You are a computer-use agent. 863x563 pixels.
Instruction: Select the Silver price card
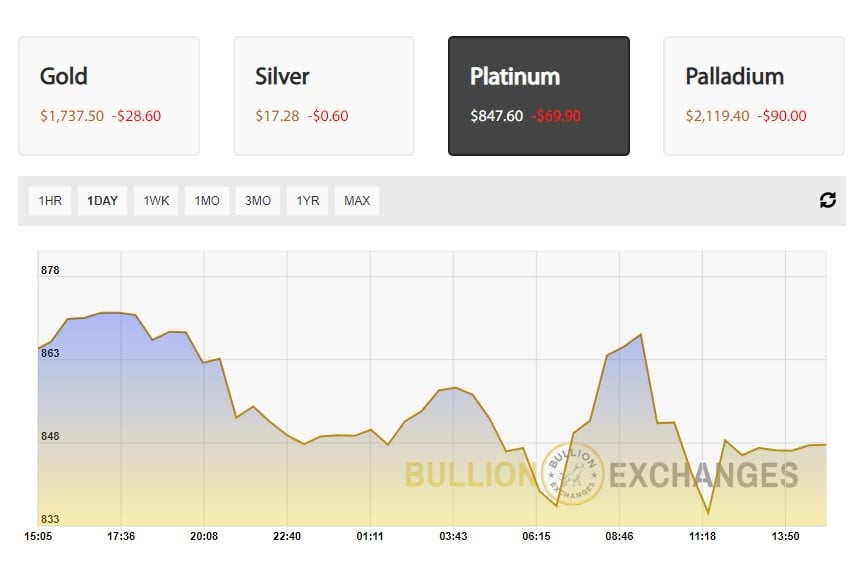coord(324,96)
